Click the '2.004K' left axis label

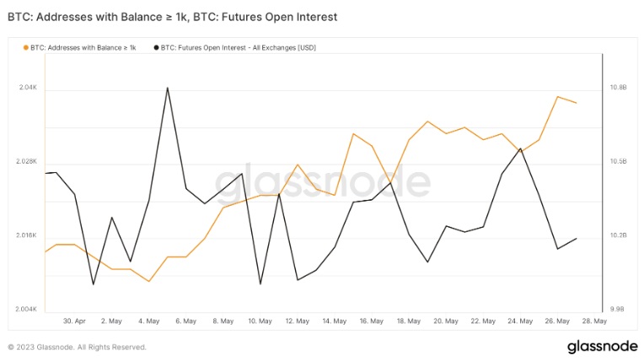tap(25, 310)
